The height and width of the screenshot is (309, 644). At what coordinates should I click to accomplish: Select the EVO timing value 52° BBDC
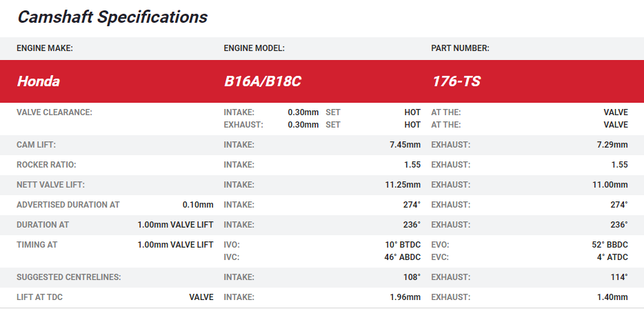coord(609,245)
